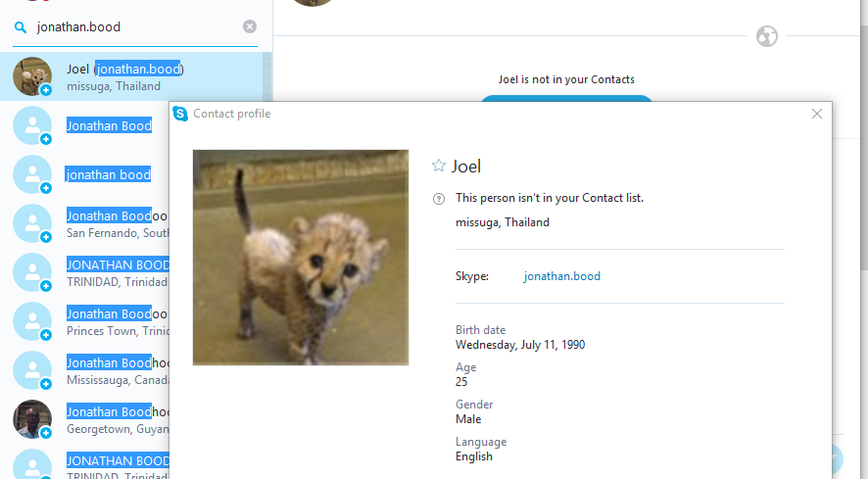Click the Georgetown contact's photo avatar
868x479 pixels.
[x=32, y=419]
